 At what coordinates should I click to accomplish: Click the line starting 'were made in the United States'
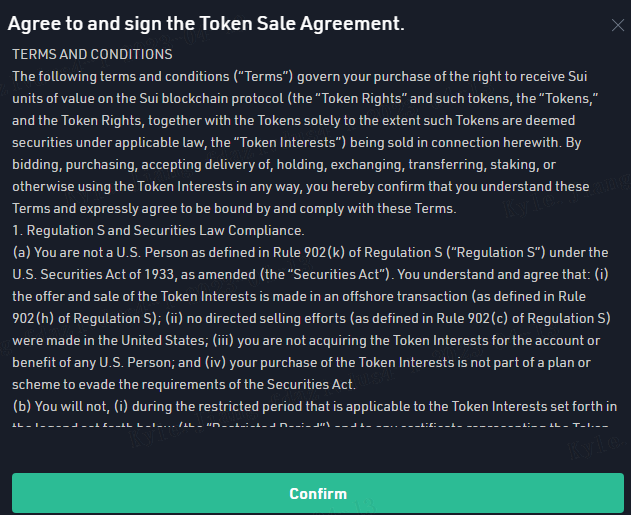coord(306,341)
